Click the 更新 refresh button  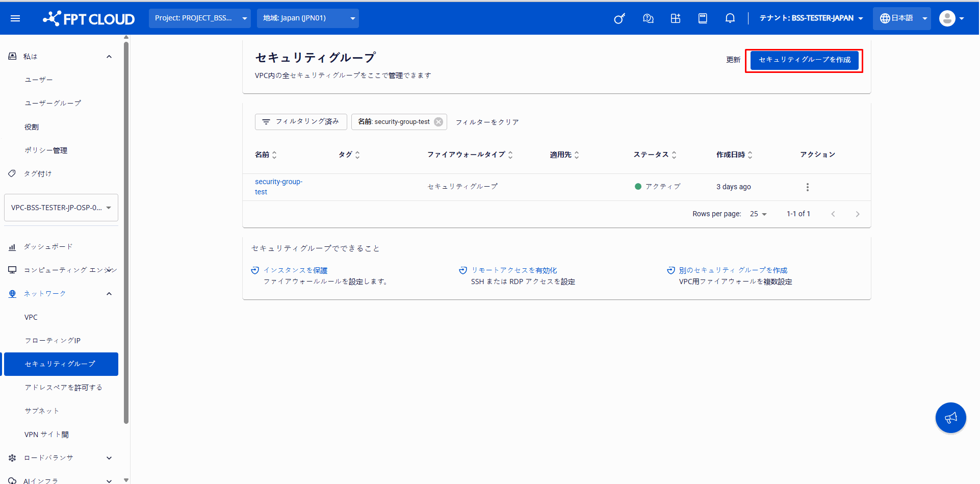[x=733, y=60]
